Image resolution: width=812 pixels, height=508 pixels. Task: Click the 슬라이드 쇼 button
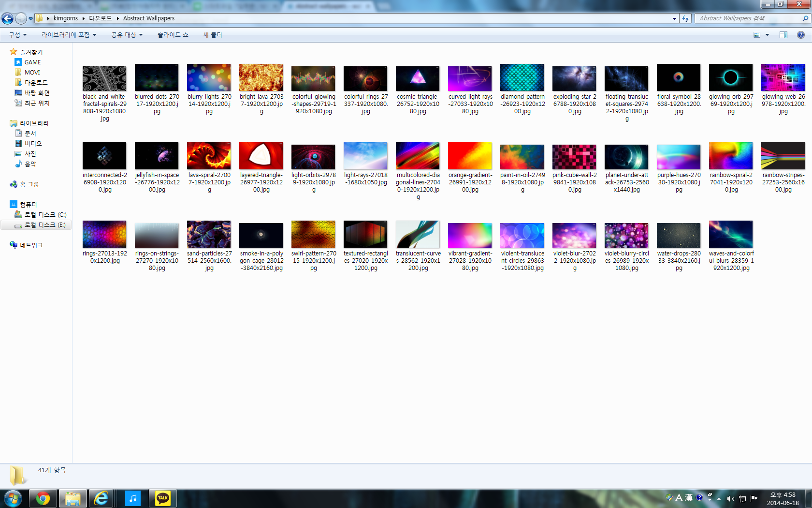[173, 35]
